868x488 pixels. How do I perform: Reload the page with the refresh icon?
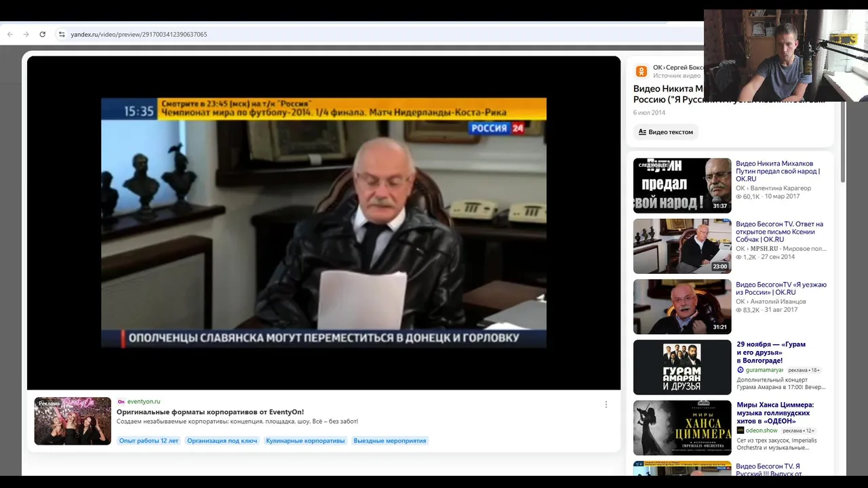42,34
